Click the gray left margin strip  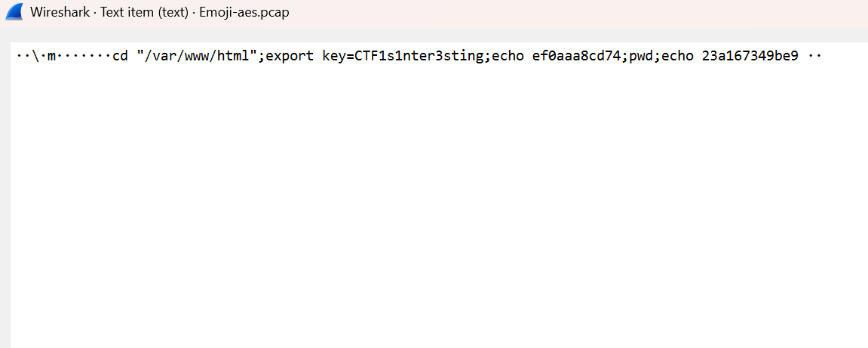pyautogui.click(x=5, y=189)
